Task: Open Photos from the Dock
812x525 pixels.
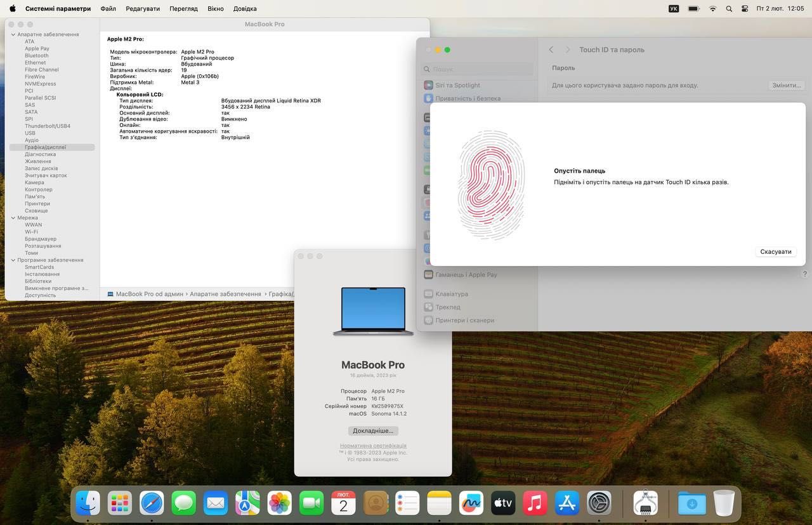Action: point(279,503)
